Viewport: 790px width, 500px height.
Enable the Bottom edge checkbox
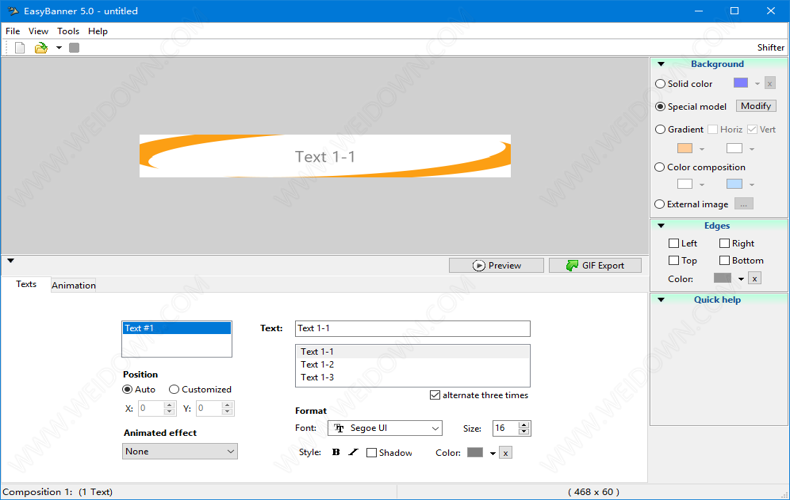(x=725, y=261)
